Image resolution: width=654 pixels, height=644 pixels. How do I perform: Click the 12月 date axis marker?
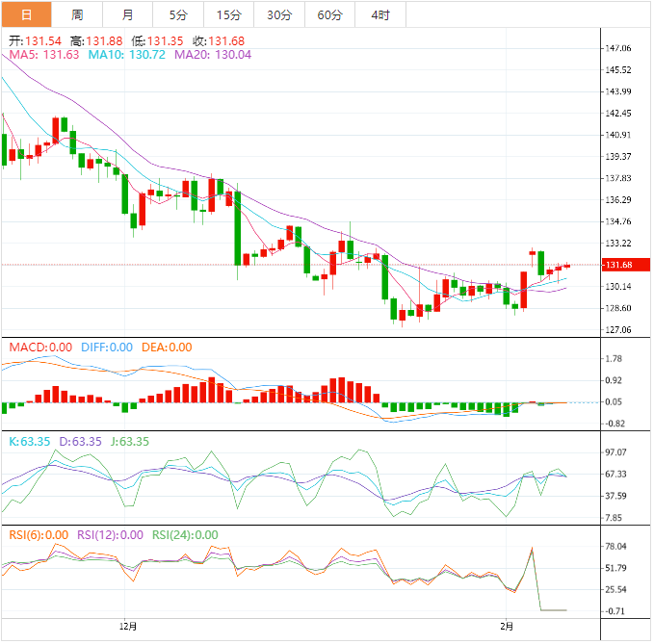pyautogui.click(x=125, y=626)
